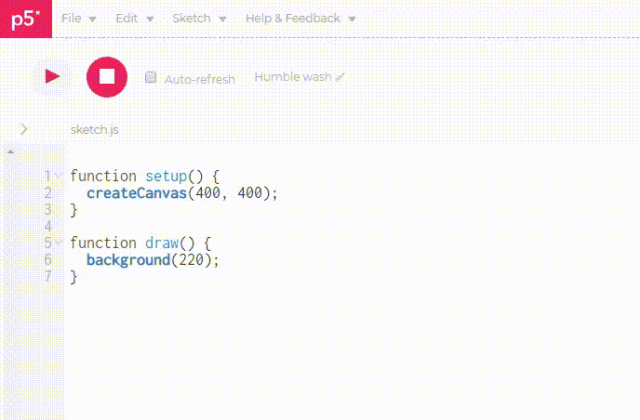Stop the running sketch
The image size is (640, 420).
(x=107, y=77)
